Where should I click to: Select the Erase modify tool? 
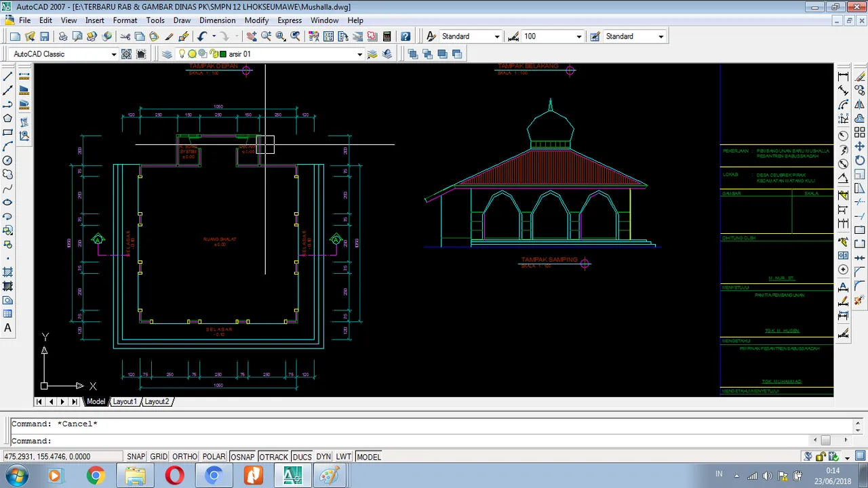coord(860,77)
